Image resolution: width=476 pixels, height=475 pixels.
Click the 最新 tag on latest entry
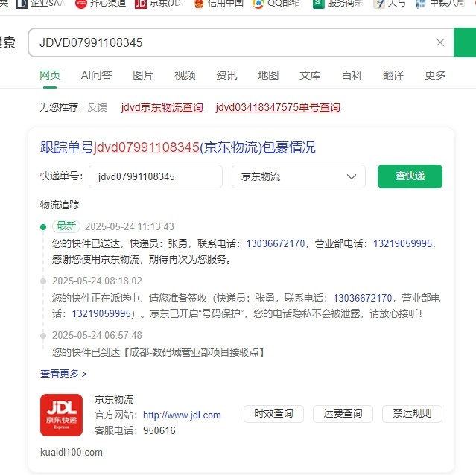coord(66,226)
